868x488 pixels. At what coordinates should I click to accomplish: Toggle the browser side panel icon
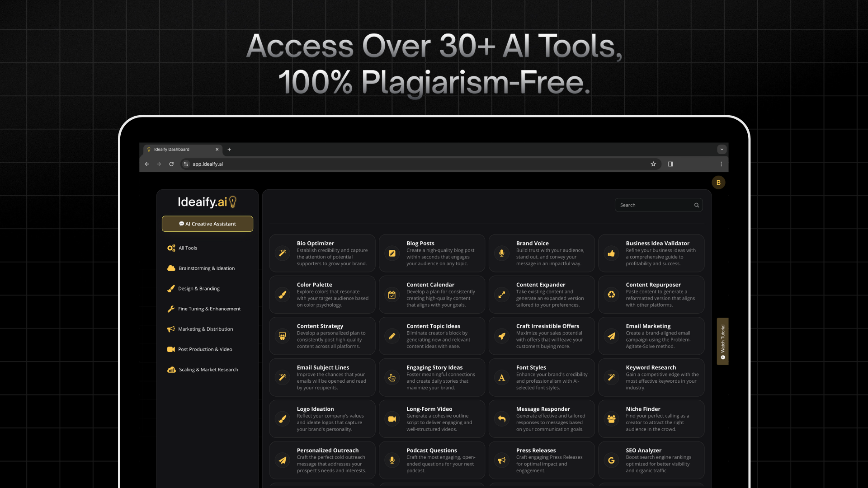tap(670, 164)
